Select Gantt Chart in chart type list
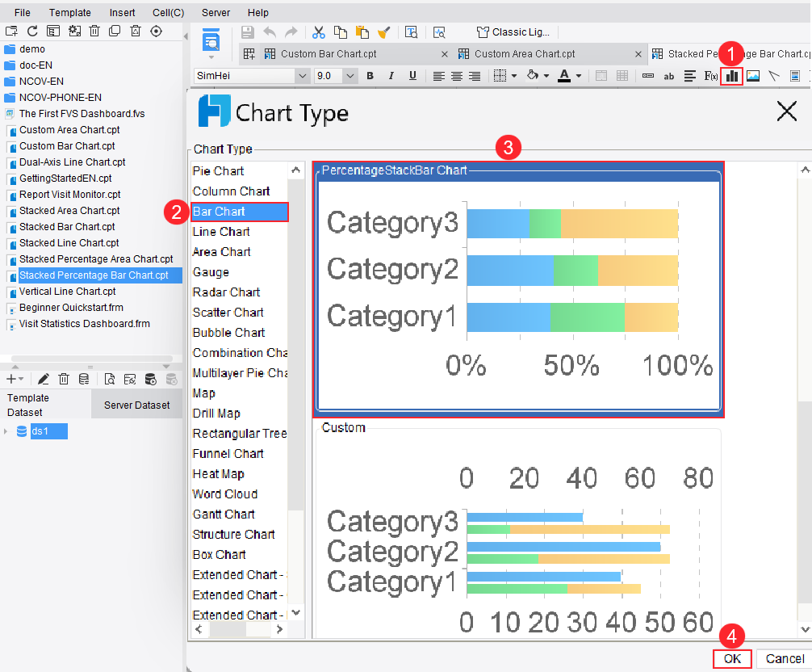 [x=224, y=514]
